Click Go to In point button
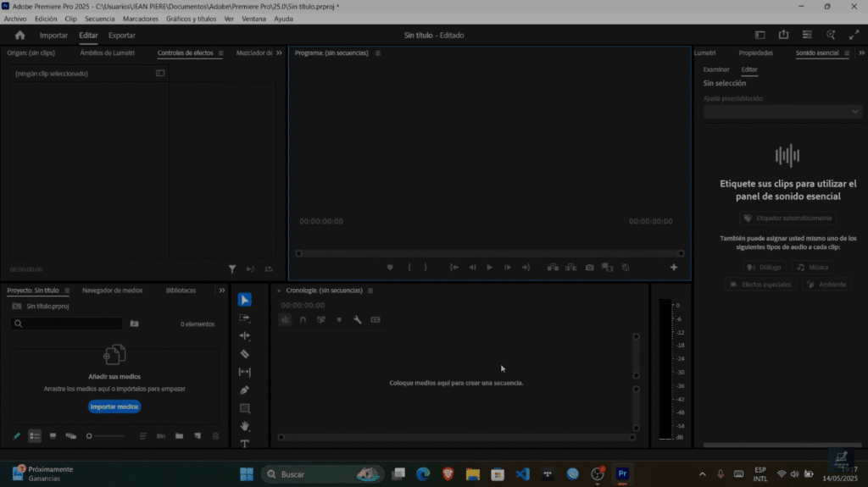This screenshot has height=487, width=868. click(x=454, y=268)
